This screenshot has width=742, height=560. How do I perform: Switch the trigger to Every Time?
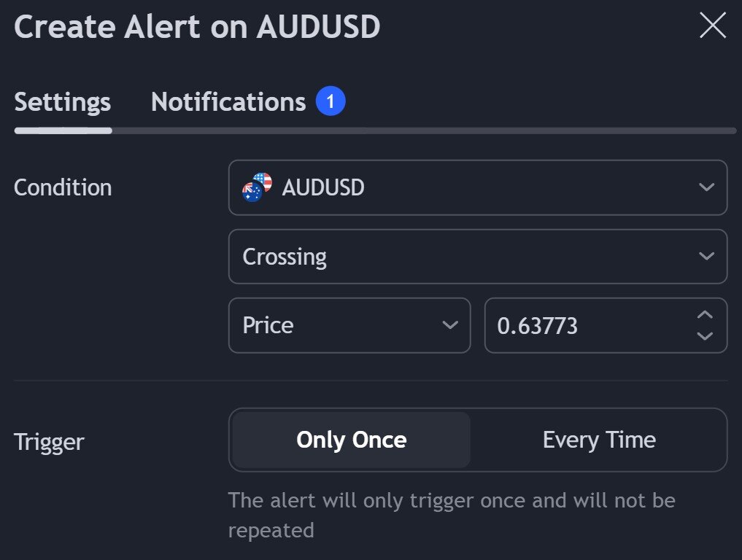[x=599, y=439]
